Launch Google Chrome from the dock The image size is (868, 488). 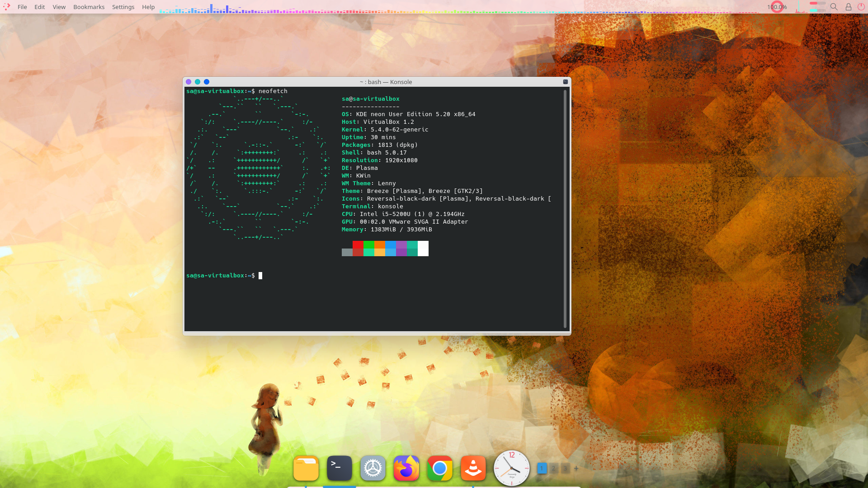[x=439, y=468]
